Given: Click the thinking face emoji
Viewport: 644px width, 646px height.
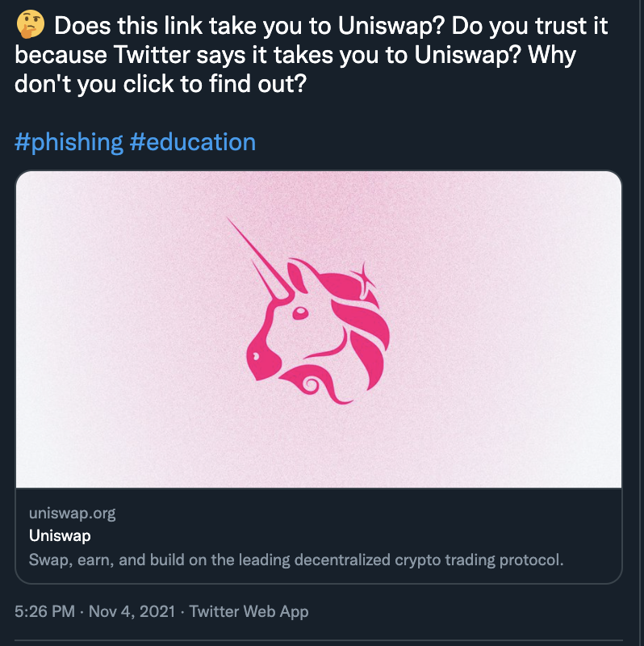Looking at the screenshot, I should [30, 24].
